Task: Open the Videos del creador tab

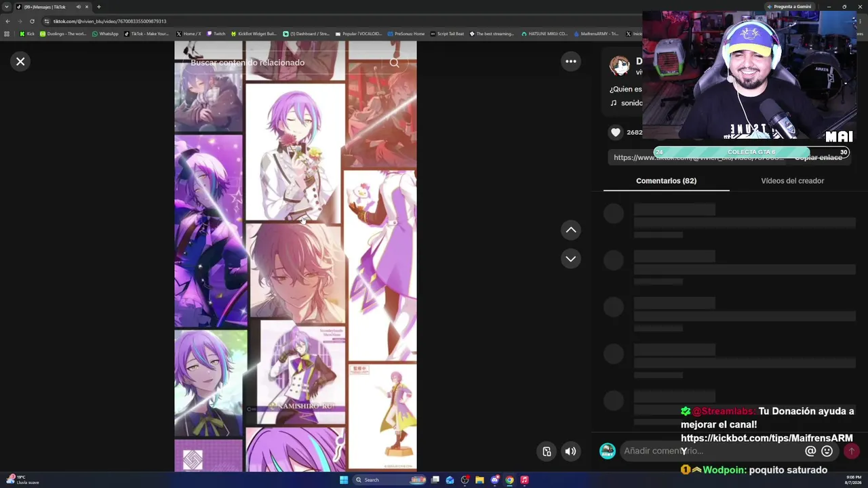Action: 792,181
